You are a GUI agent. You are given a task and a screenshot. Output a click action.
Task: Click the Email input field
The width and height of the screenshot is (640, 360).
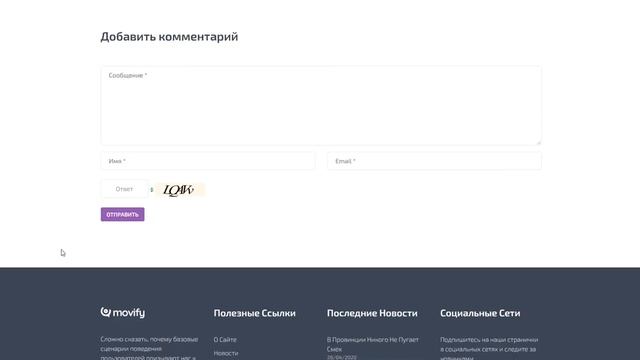(x=434, y=161)
